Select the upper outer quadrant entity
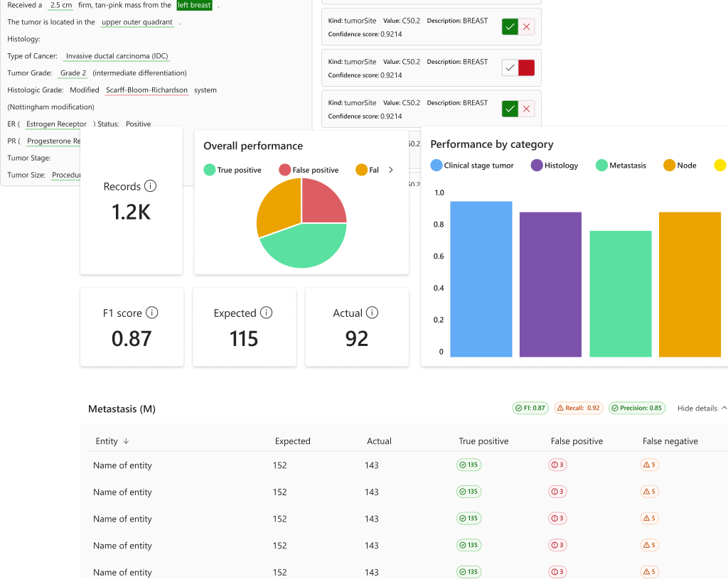This screenshot has height=579, width=728. 137,22
